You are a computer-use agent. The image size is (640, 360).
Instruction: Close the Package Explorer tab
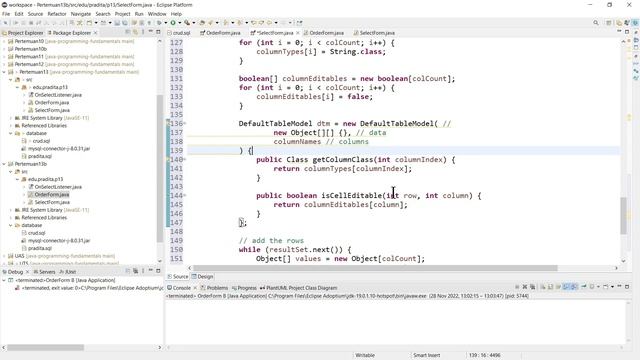[x=96, y=33]
